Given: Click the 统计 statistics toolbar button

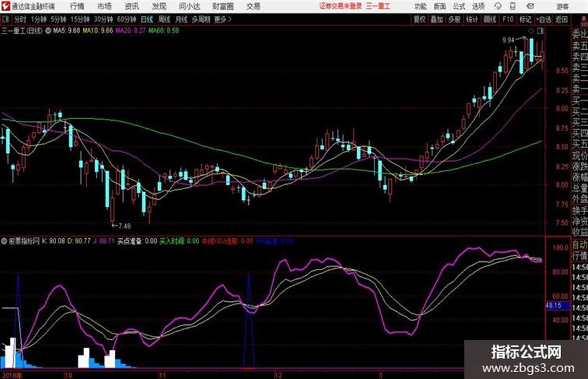Looking at the screenshot, I should point(472,19).
